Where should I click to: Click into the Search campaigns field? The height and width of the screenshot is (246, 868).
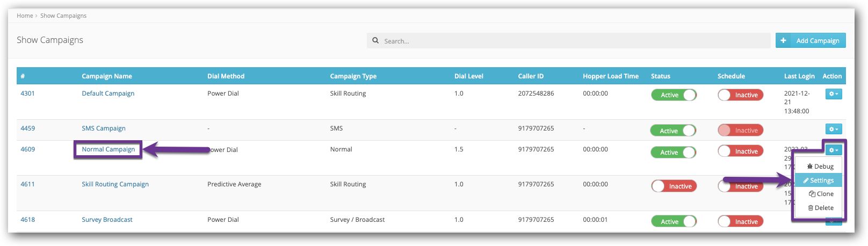pyautogui.click(x=575, y=41)
